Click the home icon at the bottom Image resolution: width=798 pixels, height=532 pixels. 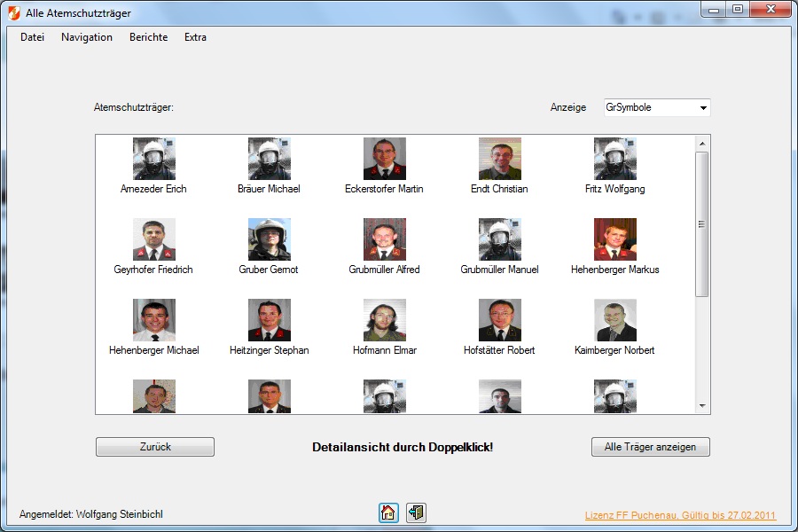pos(388,512)
